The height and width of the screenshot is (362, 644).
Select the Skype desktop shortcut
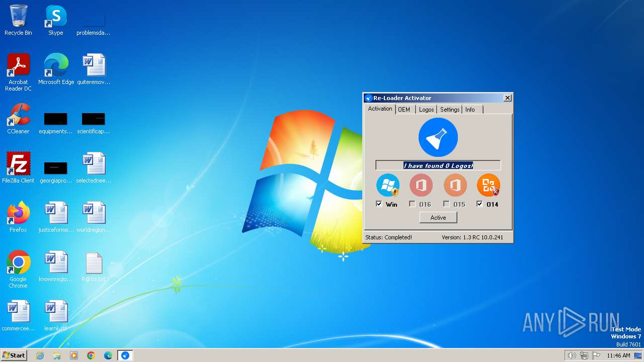[x=56, y=20]
